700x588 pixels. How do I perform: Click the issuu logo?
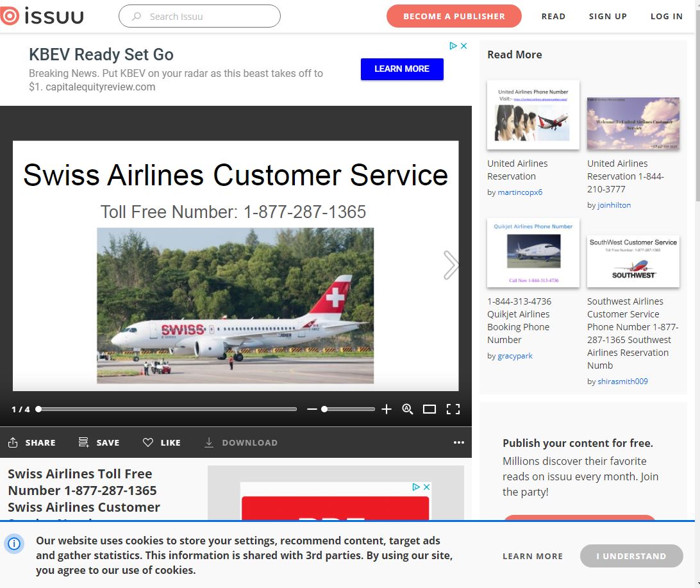tap(42, 16)
